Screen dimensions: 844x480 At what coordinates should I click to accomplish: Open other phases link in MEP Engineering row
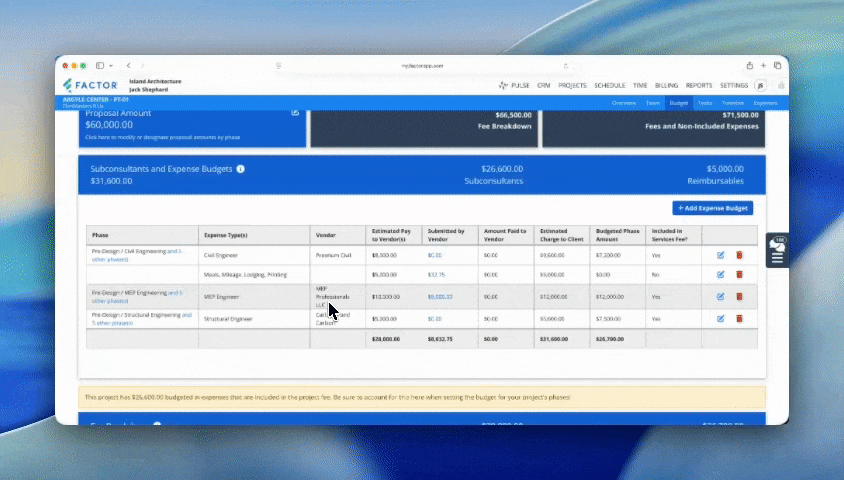click(x=137, y=297)
